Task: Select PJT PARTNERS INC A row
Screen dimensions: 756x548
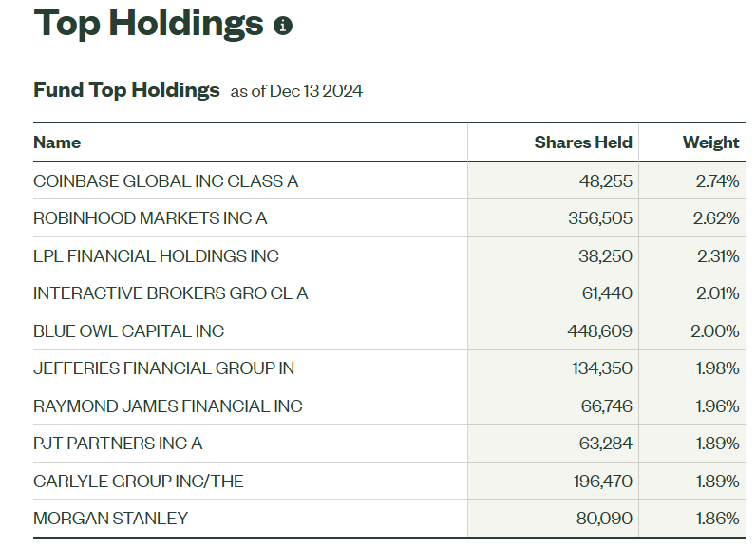Action: pos(118,444)
